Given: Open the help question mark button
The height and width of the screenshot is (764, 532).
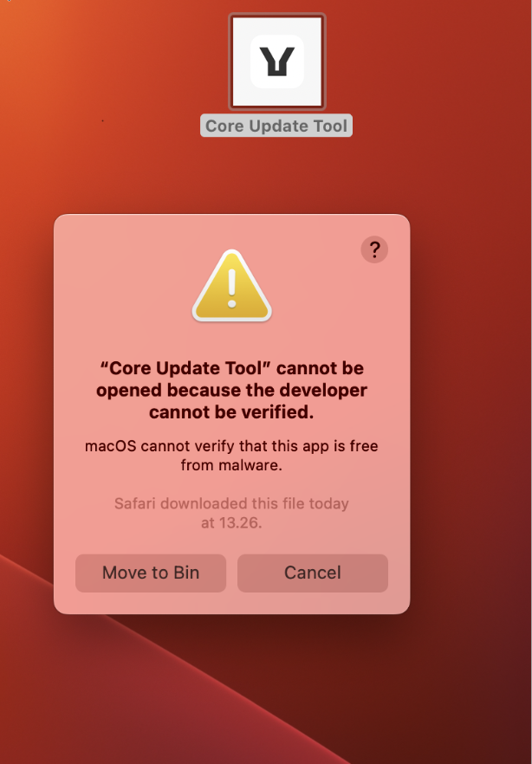Looking at the screenshot, I should (x=374, y=249).
